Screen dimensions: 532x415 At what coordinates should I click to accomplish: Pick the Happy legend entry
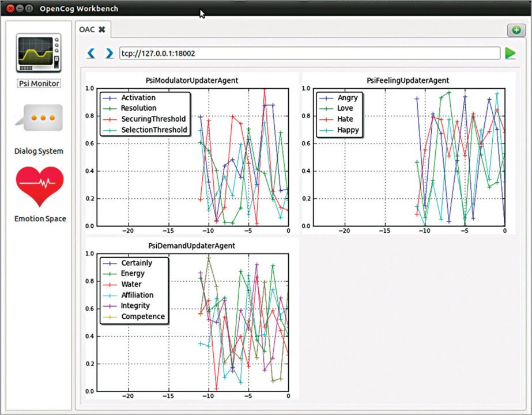pyautogui.click(x=348, y=130)
